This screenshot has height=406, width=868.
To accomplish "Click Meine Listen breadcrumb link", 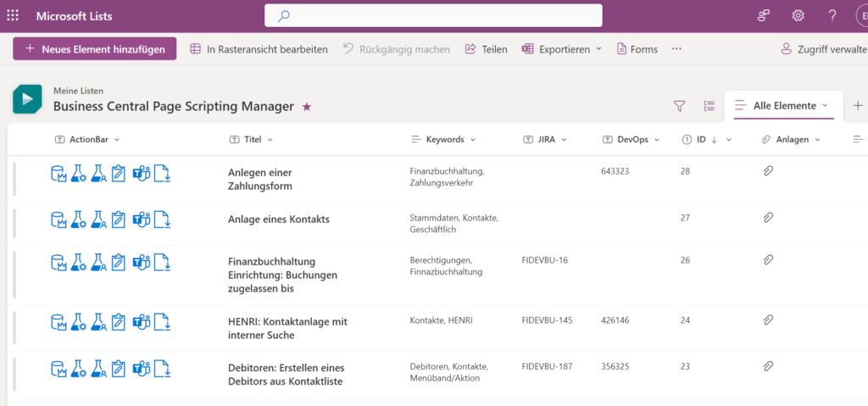I will tap(78, 91).
